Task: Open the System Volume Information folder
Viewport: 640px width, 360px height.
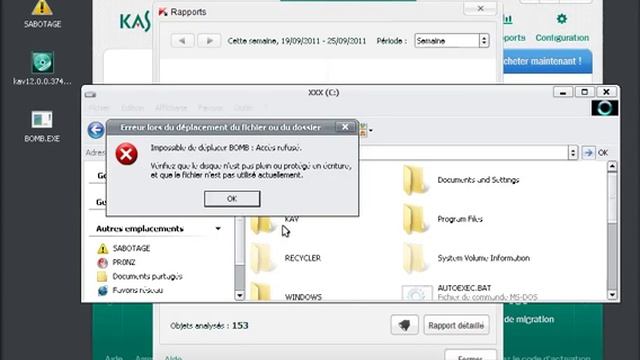Action: [x=466, y=258]
